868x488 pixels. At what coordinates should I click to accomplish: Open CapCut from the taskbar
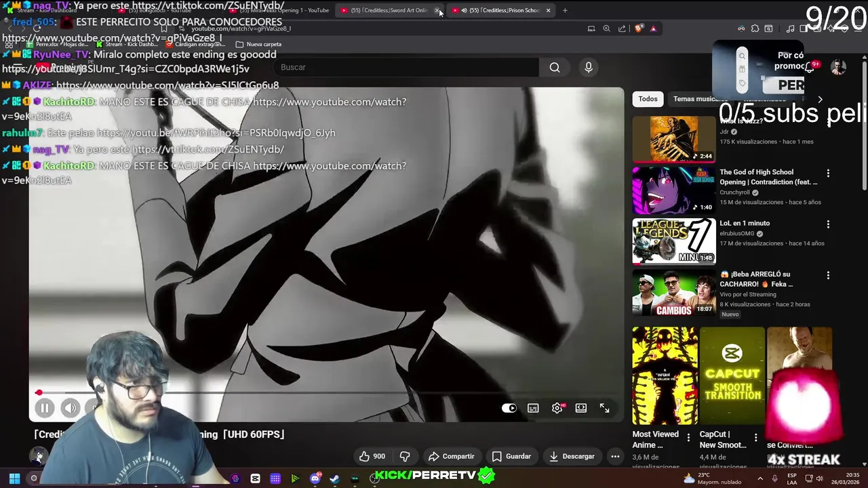coord(255,479)
